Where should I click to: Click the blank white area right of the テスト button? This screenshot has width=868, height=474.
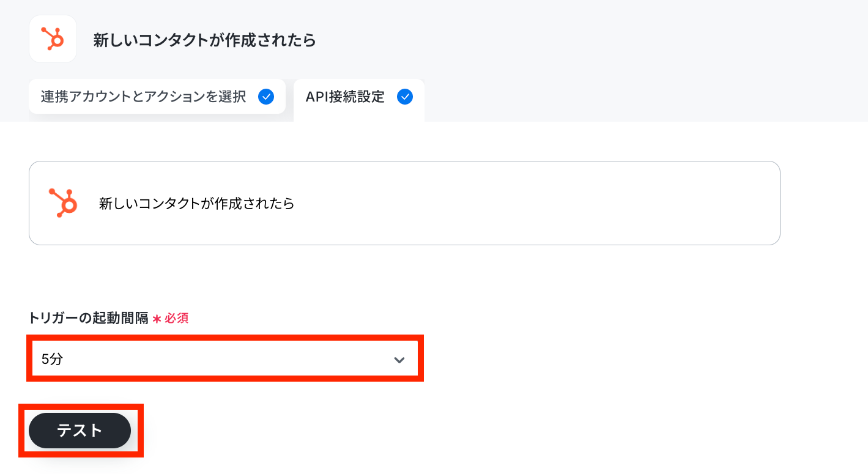pos(489,431)
